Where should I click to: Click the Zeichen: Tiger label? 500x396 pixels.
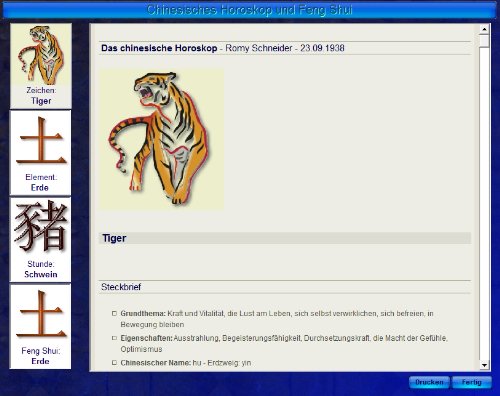click(41, 96)
